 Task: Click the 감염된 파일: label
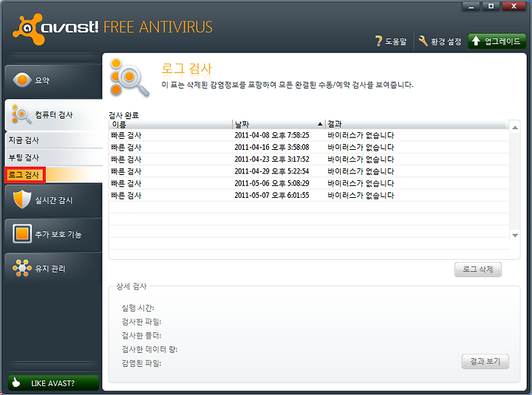tap(141, 363)
